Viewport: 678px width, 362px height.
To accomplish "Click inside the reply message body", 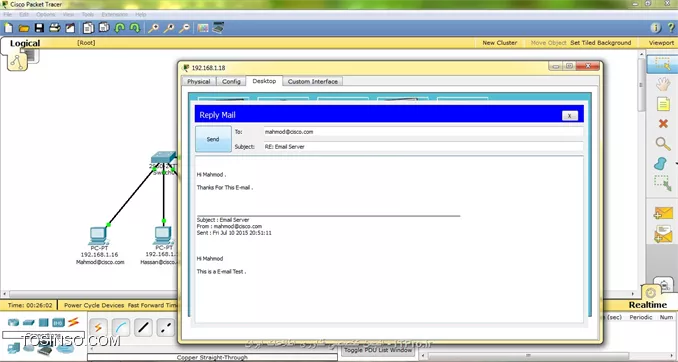I will pos(389,239).
